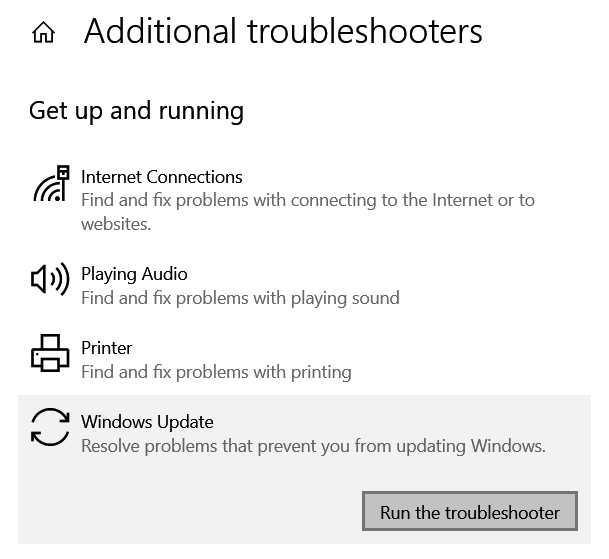Image resolution: width=609 pixels, height=559 pixels.
Task: Click "Find and fix problems with playing sound"
Action: click(240, 298)
